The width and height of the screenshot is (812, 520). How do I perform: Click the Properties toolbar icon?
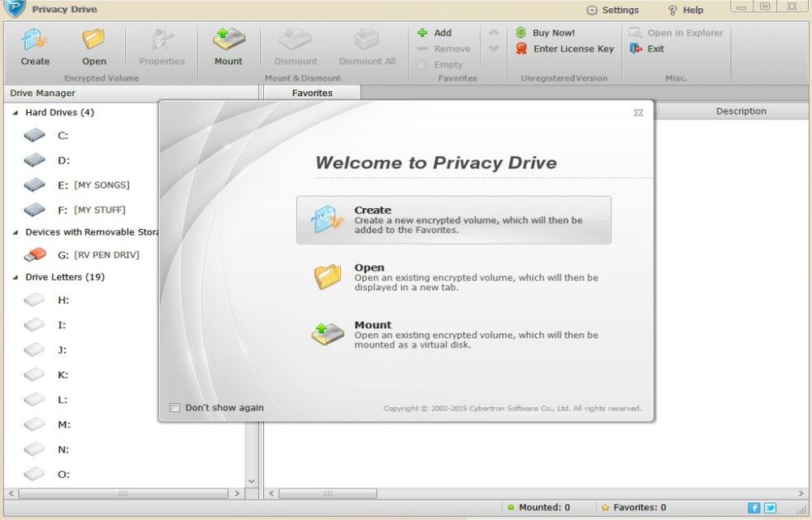click(162, 46)
